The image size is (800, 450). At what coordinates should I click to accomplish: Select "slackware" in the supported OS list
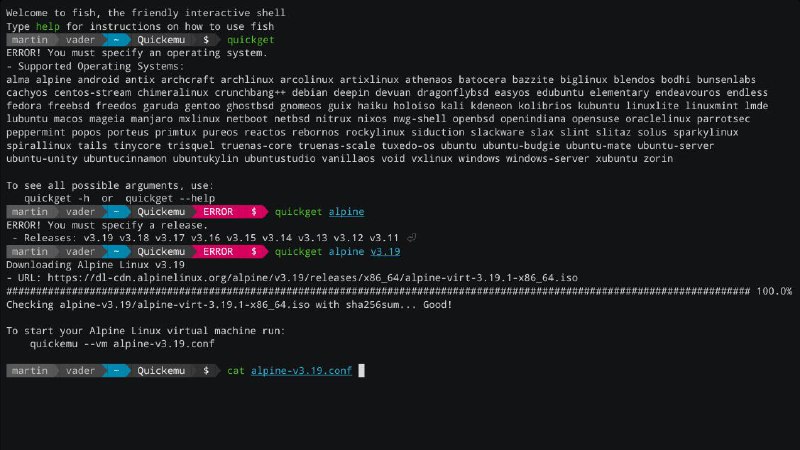click(497, 133)
